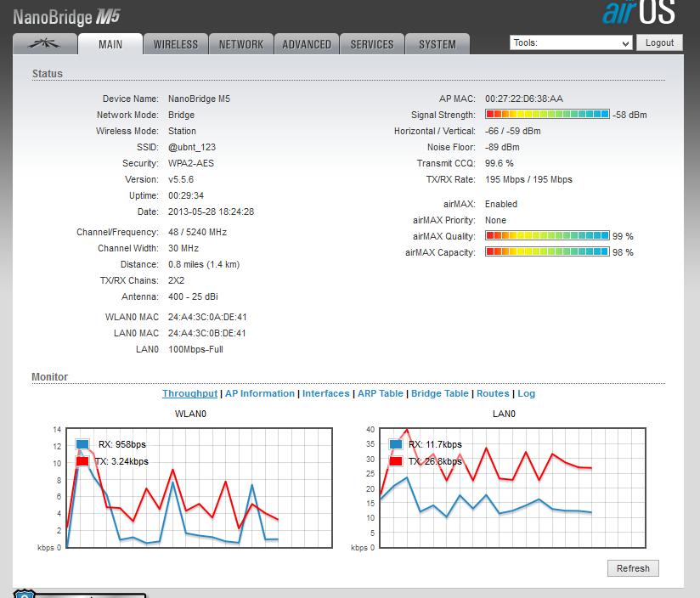Screen dimensions: 700x598
Task: Select the LAN0 MAC address value
Action: [x=207, y=333]
